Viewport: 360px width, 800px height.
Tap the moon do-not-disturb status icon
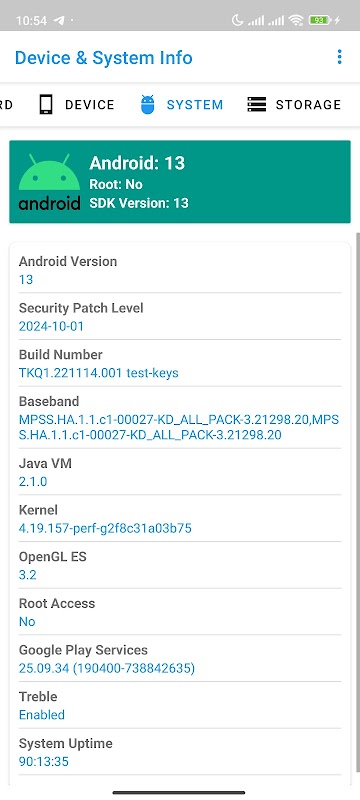pos(237,20)
